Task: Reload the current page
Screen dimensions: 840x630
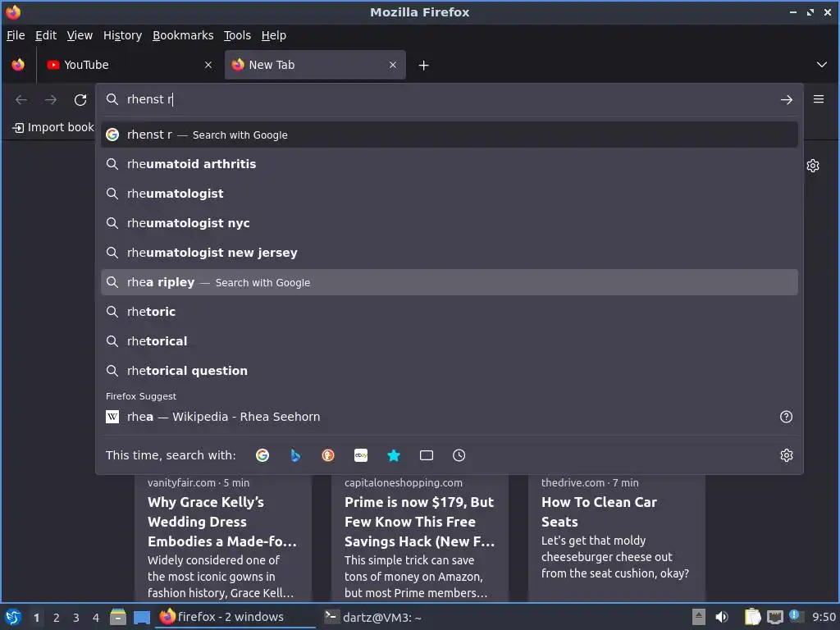Action: click(80, 99)
